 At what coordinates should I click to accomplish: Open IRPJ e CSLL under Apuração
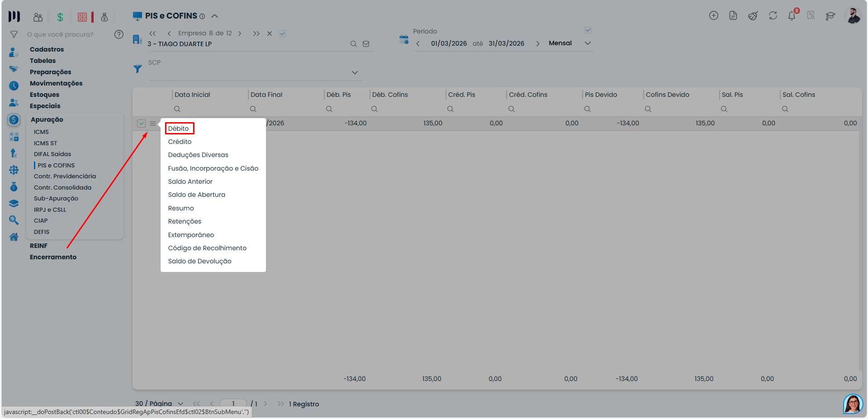(50, 209)
